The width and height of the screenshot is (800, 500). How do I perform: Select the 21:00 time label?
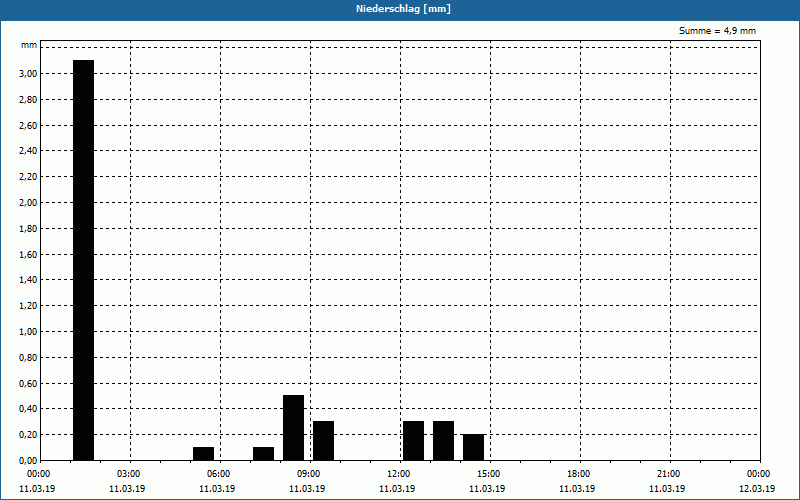coord(668,474)
